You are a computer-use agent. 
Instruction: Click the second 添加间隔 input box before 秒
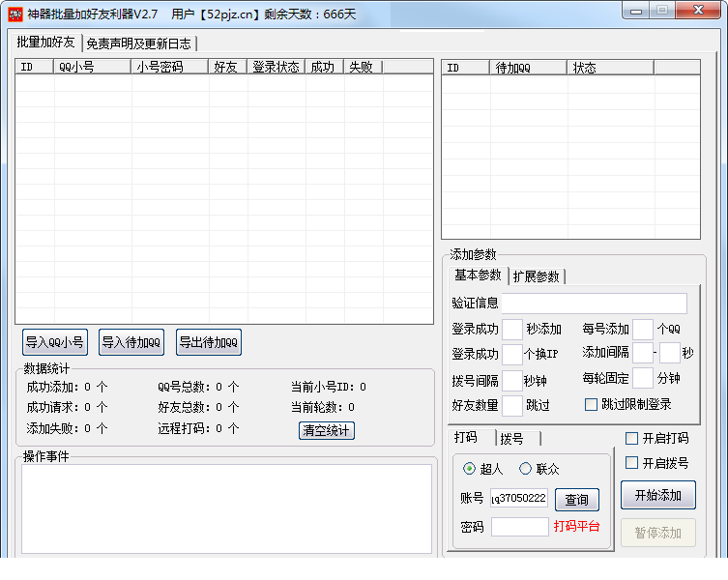(670, 353)
